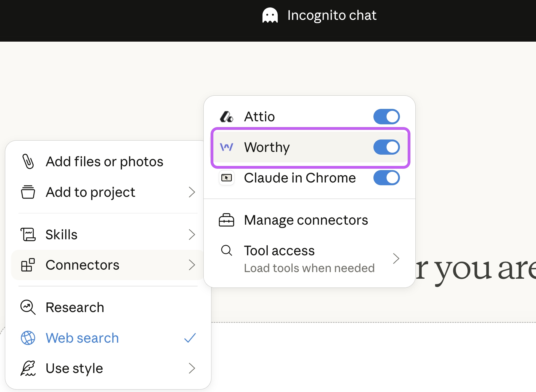The image size is (536, 392).
Task: Toggle the Web search menu option
Action: pos(108,338)
